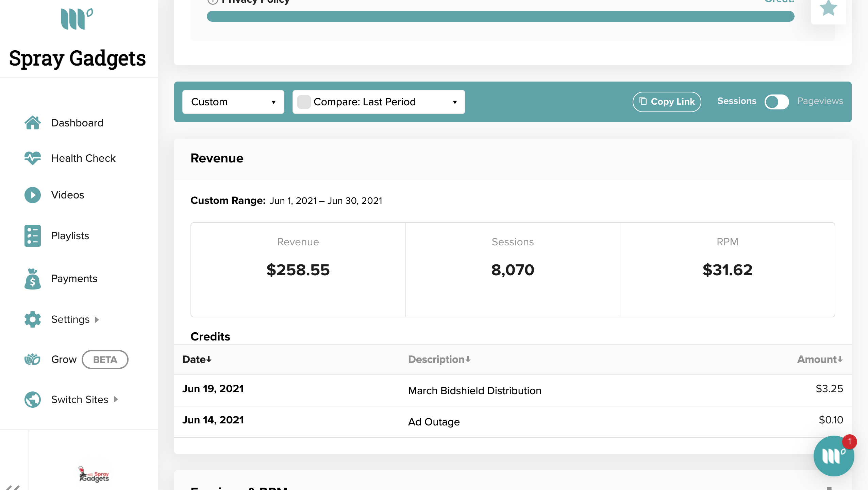
Task: Click the Jun 19, 2021 credit date
Action: tap(213, 389)
